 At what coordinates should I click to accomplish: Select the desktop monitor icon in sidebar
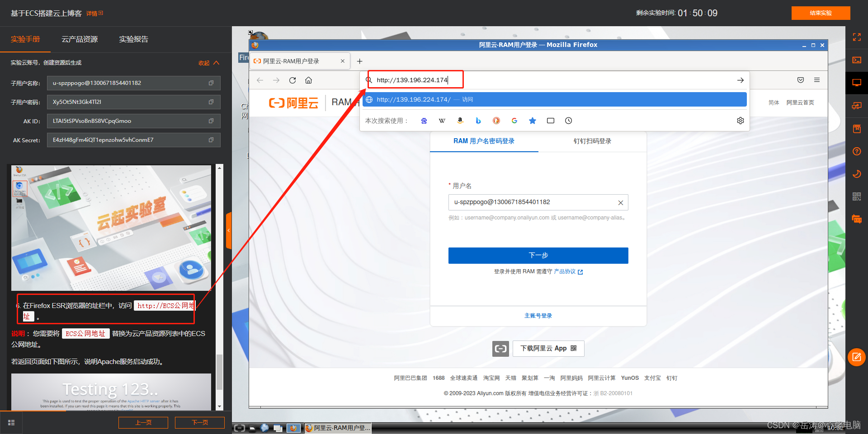click(x=857, y=83)
